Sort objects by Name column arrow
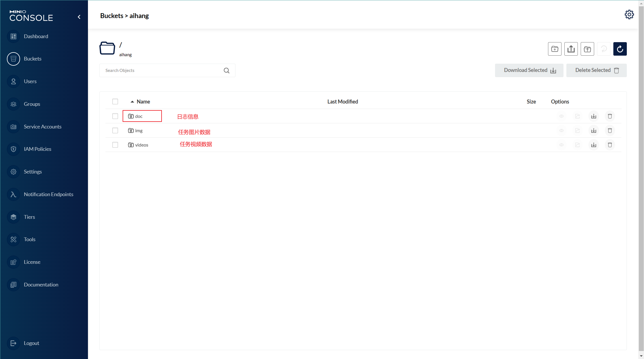Screen dimensions: 644x359 coord(132,102)
